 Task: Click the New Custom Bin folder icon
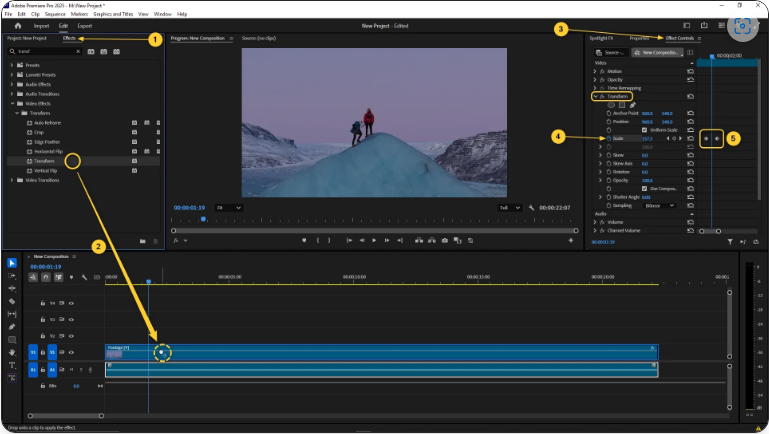142,241
